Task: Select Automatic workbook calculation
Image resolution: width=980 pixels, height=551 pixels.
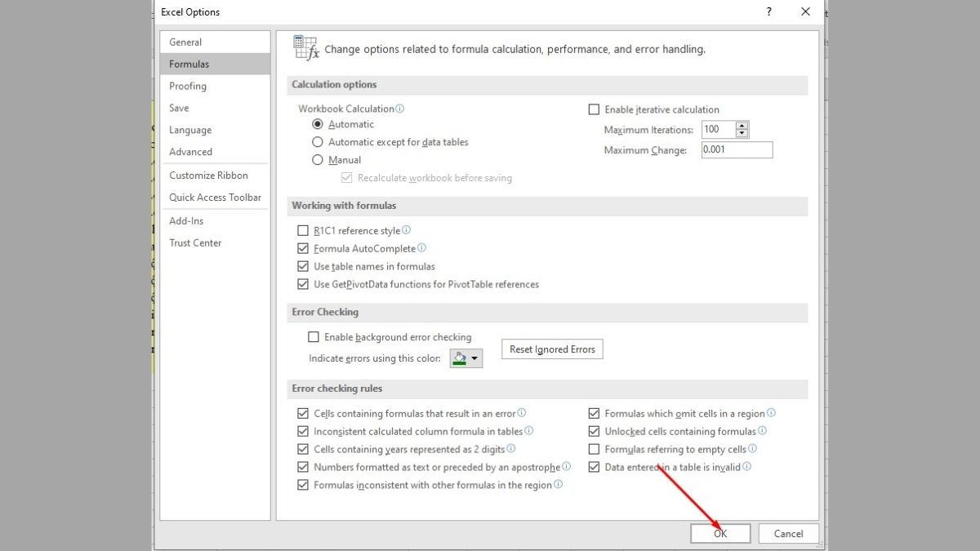Action: point(318,124)
